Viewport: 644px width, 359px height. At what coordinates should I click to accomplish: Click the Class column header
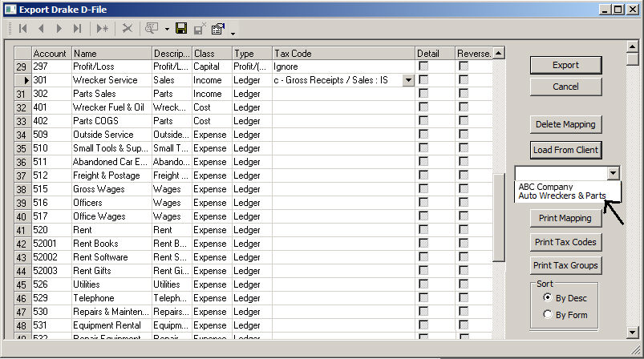(x=212, y=54)
